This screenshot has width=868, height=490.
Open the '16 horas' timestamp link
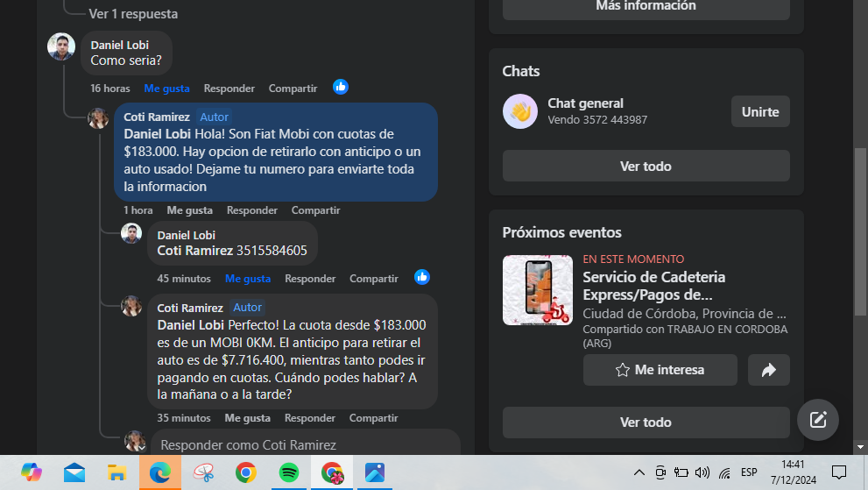pyautogui.click(x=110, y=89)
